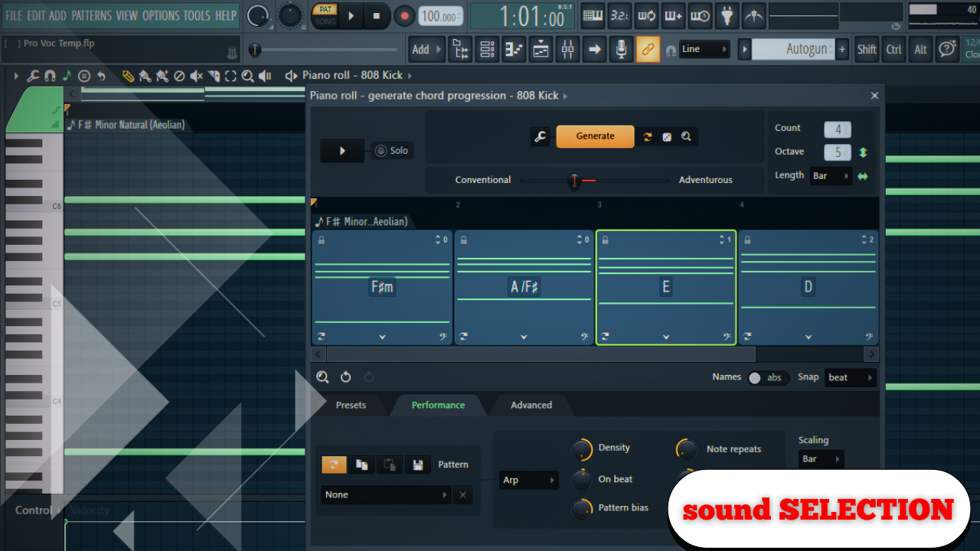Toggle the Solo button
This screenshot has width=980, height=551.
tap(391, 151)
